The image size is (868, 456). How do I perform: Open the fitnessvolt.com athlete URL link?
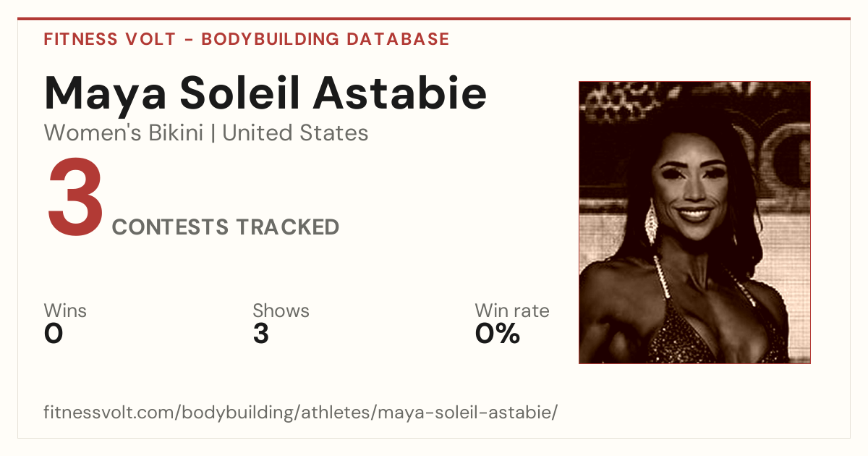tap(301, 413)
